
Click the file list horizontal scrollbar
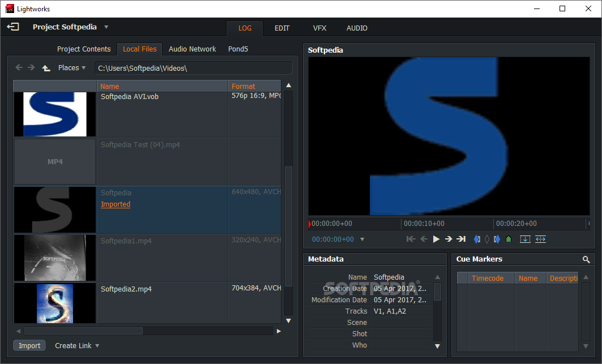(83, 331)
